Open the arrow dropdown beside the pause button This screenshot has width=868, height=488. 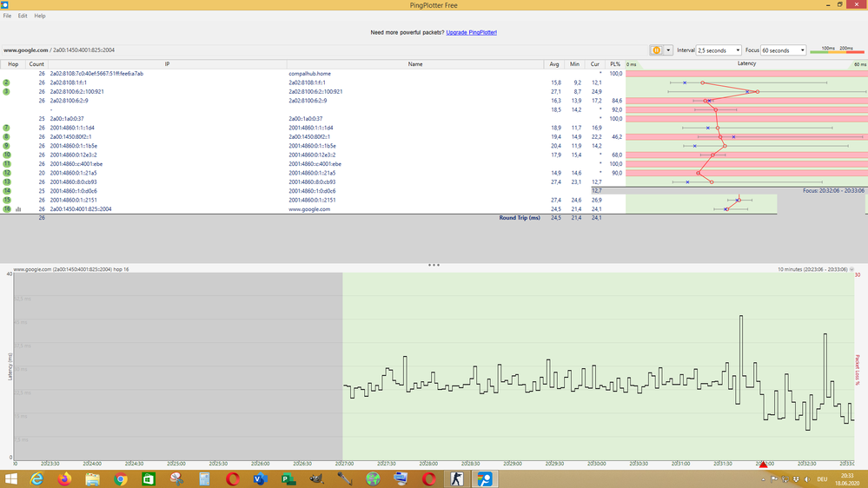pyautogui.click(x=668, y=50)
